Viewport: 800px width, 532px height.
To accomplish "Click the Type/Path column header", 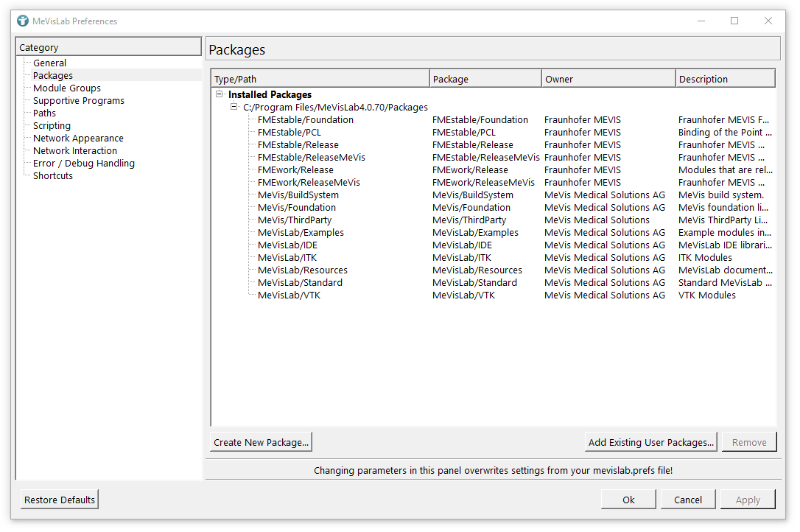I will pos(320,79).
